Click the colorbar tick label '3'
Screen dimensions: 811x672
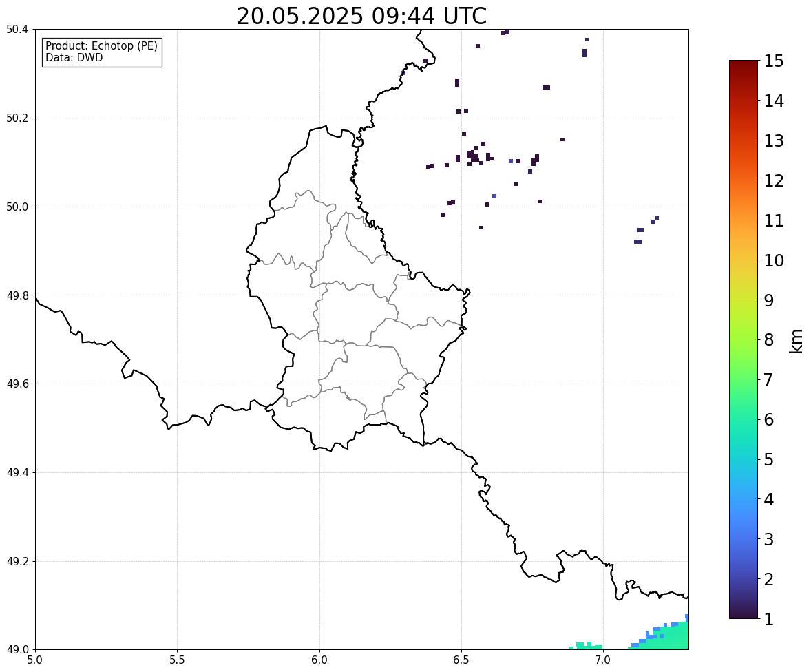(x=769, y=539)
